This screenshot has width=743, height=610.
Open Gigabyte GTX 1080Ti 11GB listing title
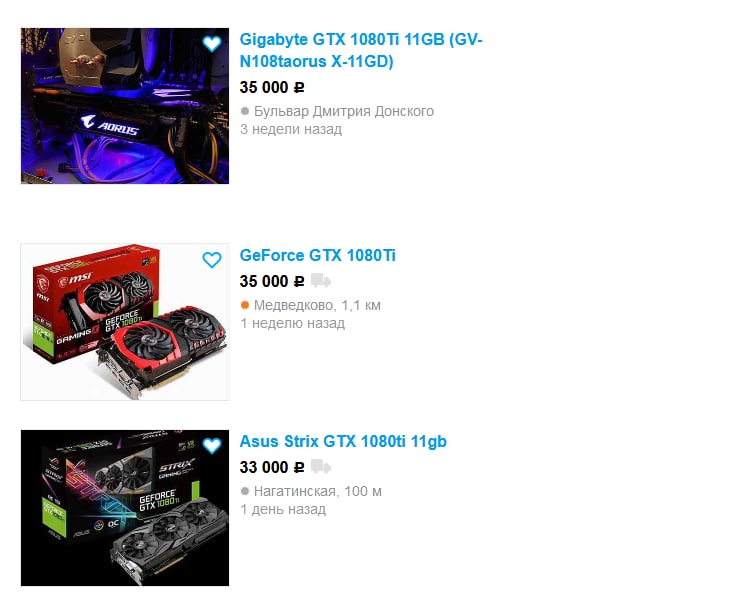pos(361,50)
